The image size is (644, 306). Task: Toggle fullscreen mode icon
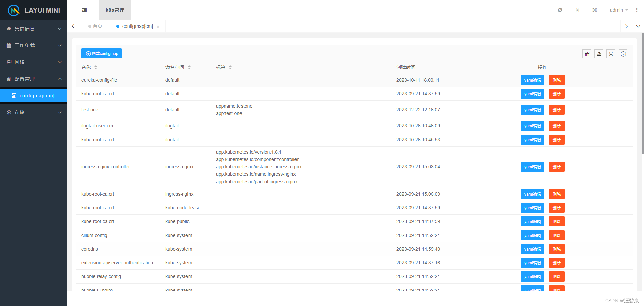(594, 10)
